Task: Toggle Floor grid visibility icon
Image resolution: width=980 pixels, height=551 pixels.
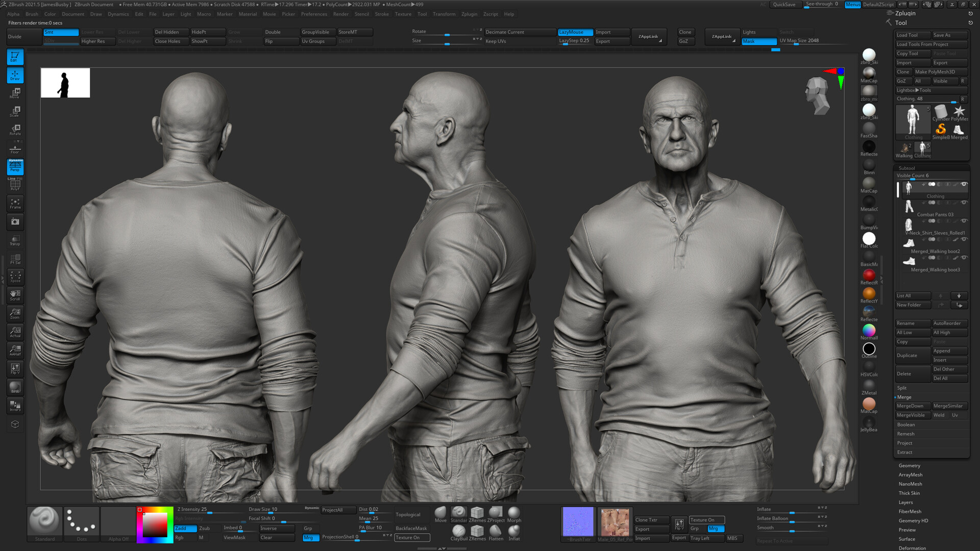Action: pos(14,149)
